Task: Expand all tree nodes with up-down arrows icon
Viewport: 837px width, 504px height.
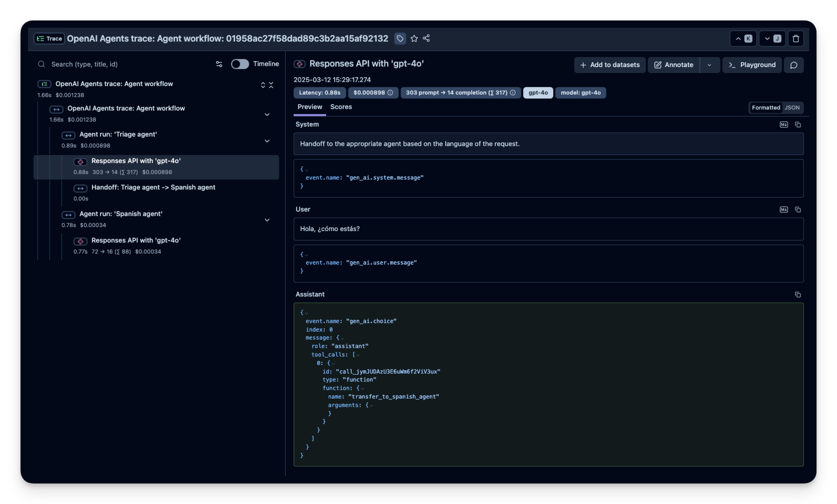Action: tap(263, 85)
